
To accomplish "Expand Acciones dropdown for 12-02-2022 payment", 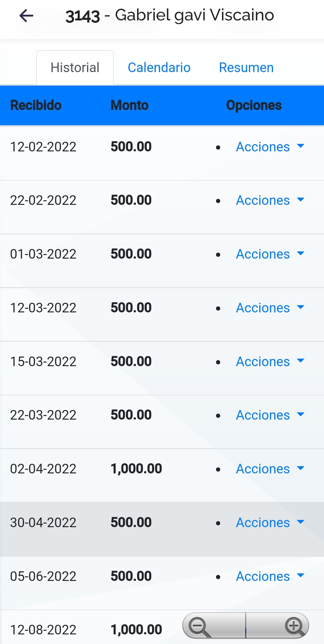I will (x=270, y=147).
